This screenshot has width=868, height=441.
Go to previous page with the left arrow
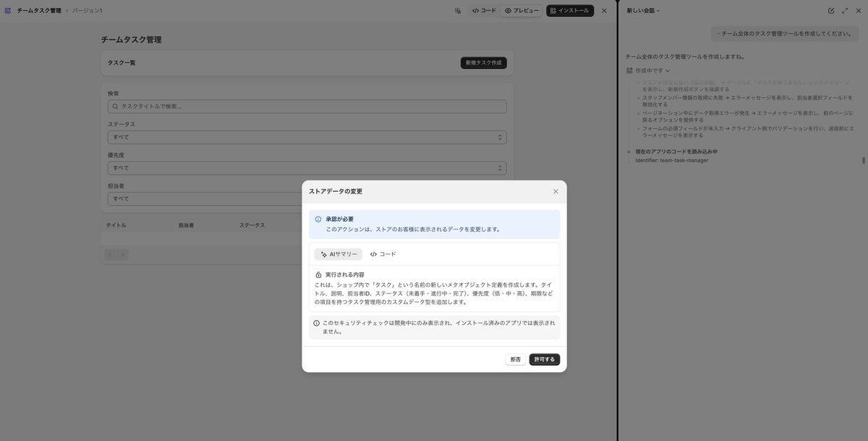(x=111, y=255)
